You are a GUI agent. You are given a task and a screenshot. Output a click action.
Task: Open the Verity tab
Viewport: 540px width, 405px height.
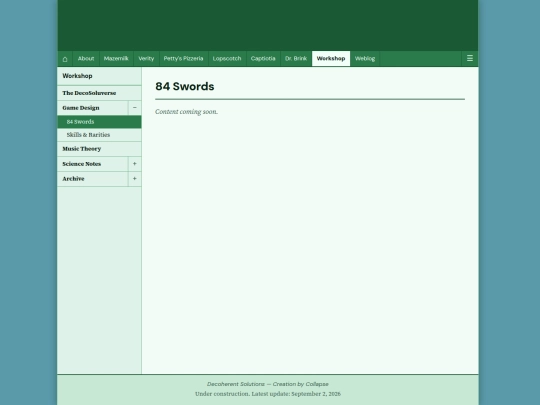point(146,59)
